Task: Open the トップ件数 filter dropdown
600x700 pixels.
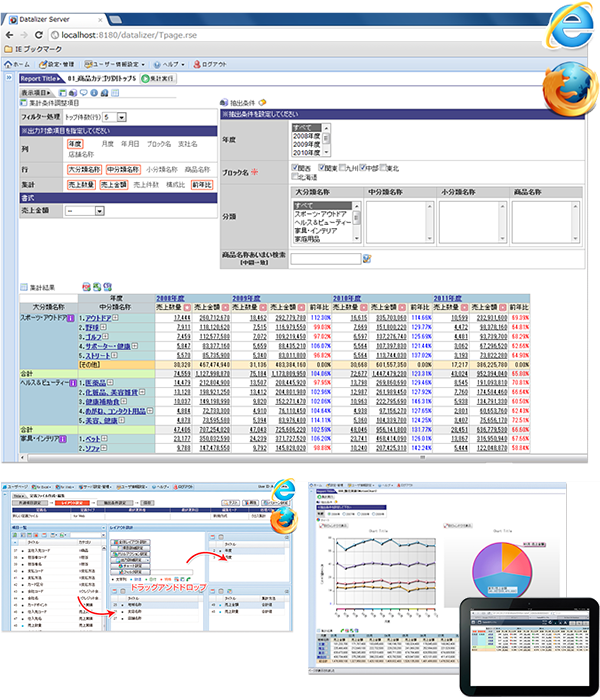Action: pyautogui.click(x=121, y=117)
